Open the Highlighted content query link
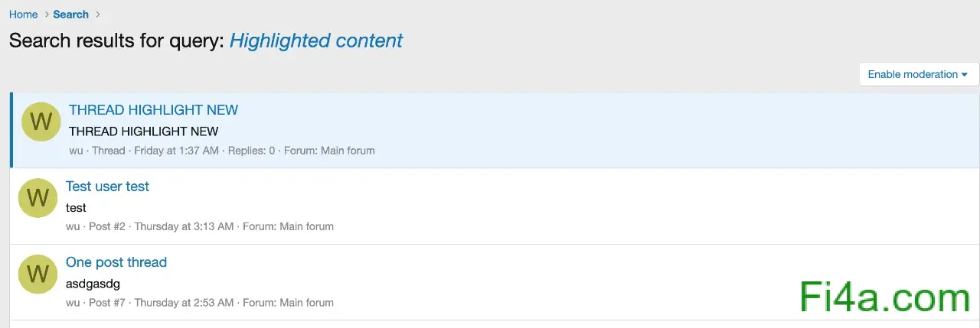The image size is (980, 328). (x=316, y=41)
